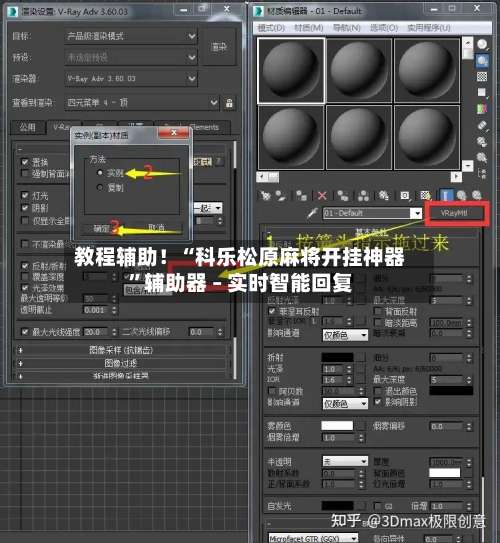Image resolution: width=500 pixels, height=543 pixels.
Task: Open reflection 影响通道 仅颜色 dropdown
Action: [x=345, y=335]
